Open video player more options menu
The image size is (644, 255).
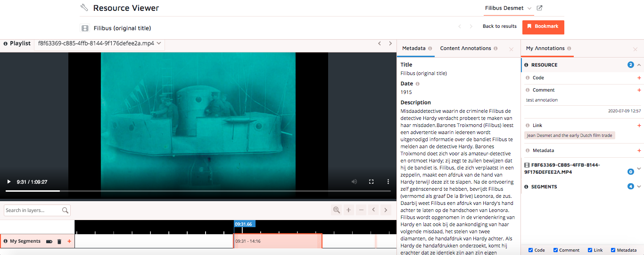click(x=388, y=182)
